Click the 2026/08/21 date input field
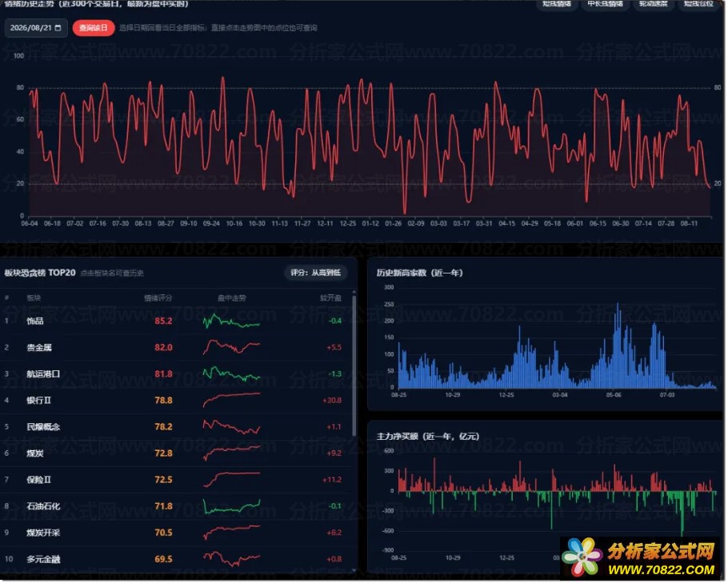This screenshot has height=583, width=728. tap(36, 28)
